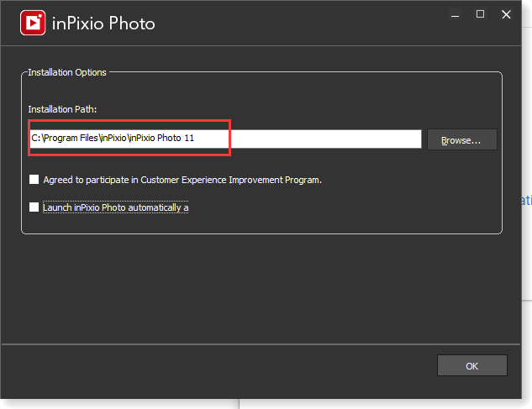
Task: Minimize the inPixio Photo installer window
Action: (455, 15)
